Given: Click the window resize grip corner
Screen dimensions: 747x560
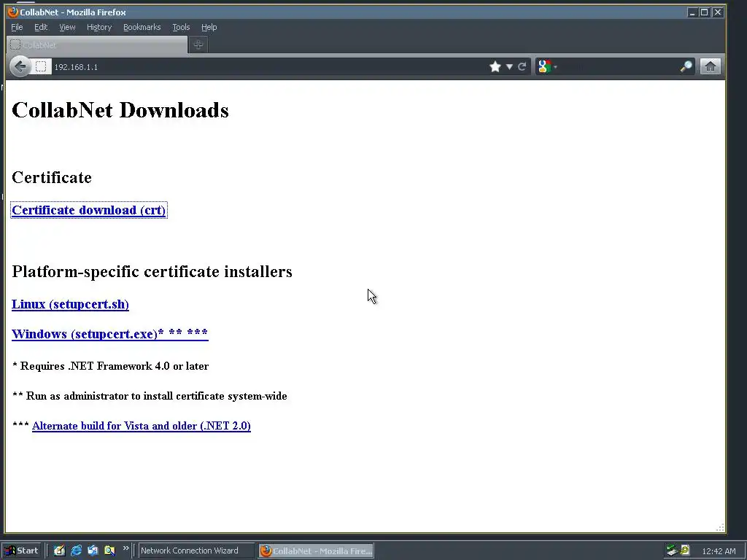Looking at the screenshot, I should (x=720, y=527).
